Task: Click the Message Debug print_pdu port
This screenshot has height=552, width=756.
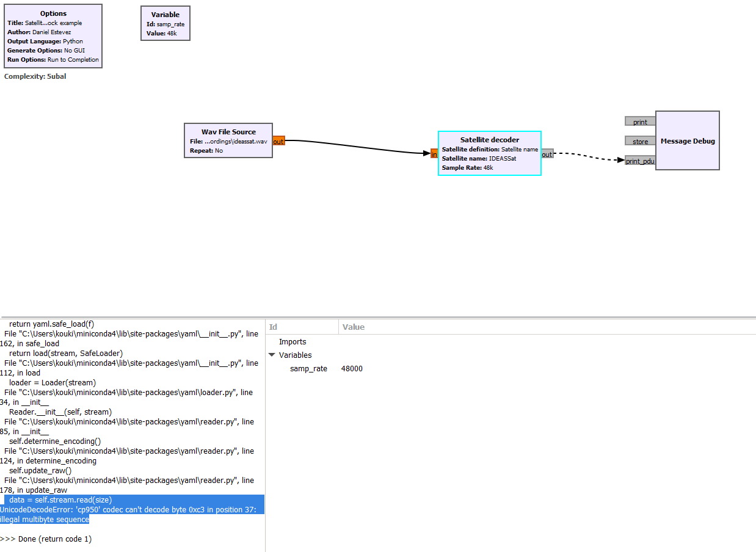Action: (640, 161)
